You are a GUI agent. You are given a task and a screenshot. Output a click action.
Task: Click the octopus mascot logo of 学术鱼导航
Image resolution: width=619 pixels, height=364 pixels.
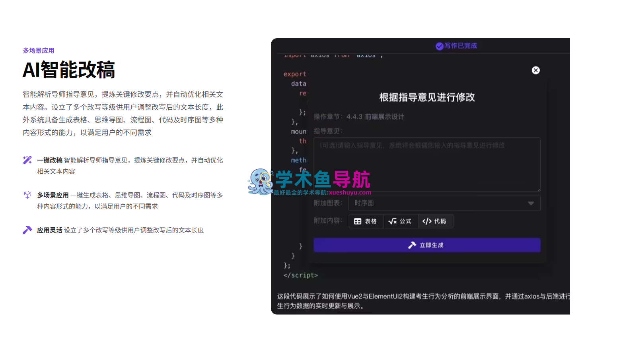click(261, 182)
